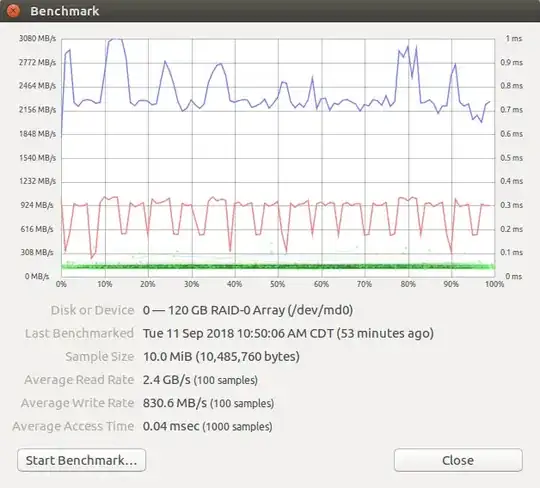Click the Sample Size label
The height and width of the screenshot is (488, 540).
(x=100, y=356)
